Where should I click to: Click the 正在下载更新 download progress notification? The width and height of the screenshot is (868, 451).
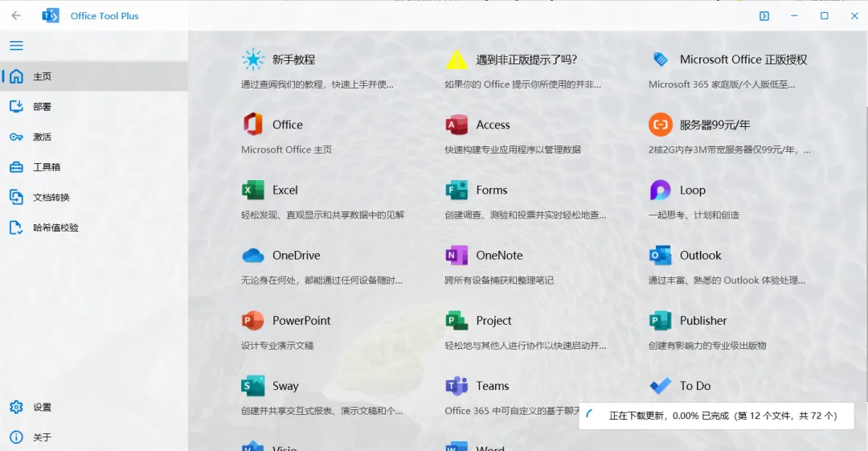[716, 416]
